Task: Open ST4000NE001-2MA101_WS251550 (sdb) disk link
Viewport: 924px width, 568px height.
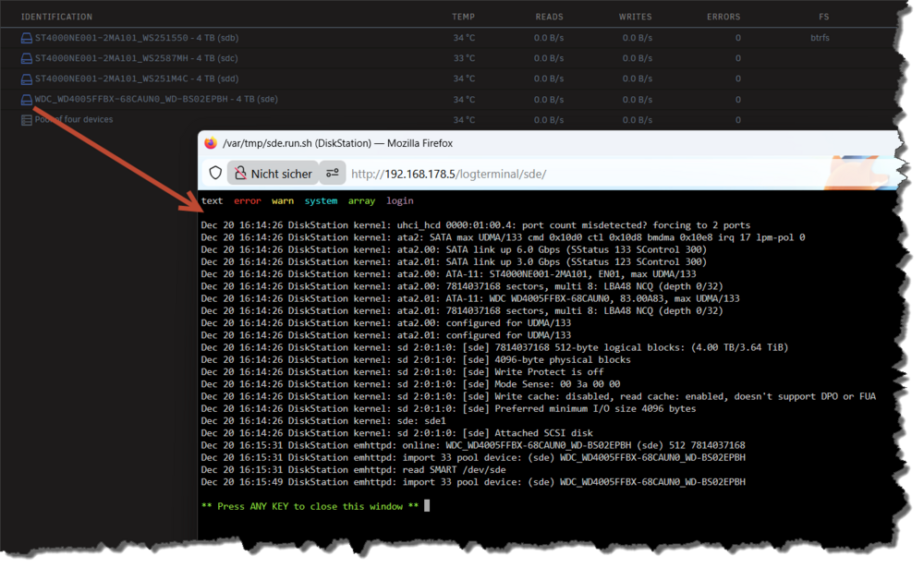Action: coord(137,38)
